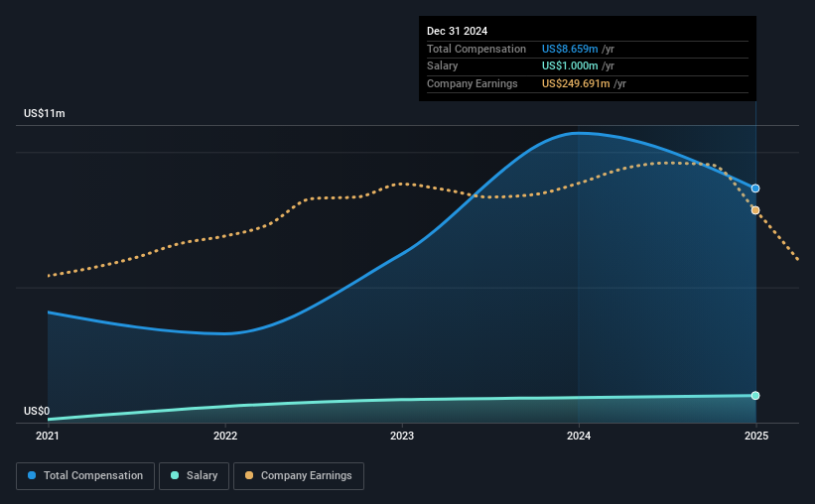Click the US$8.659m total compensation value
This screenshot has width=815, height=504.
coord(570,49)
